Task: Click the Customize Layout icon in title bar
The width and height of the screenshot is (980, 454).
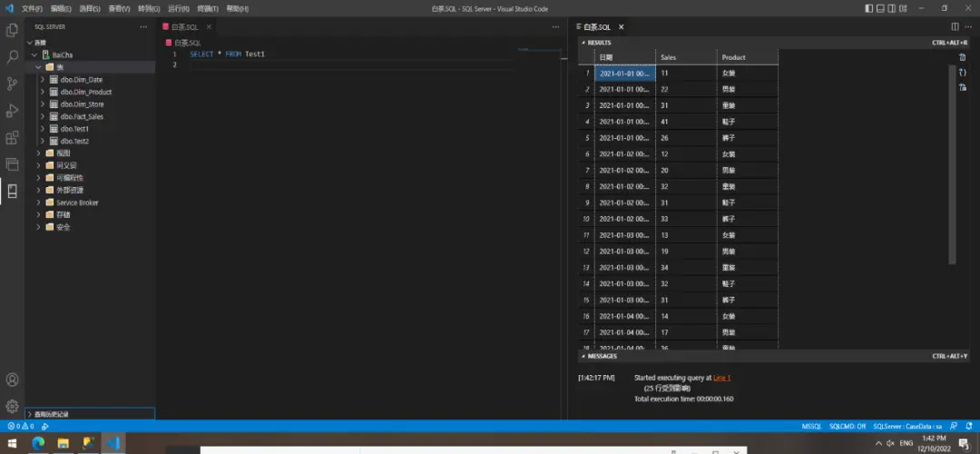Action: click(903, 8)
